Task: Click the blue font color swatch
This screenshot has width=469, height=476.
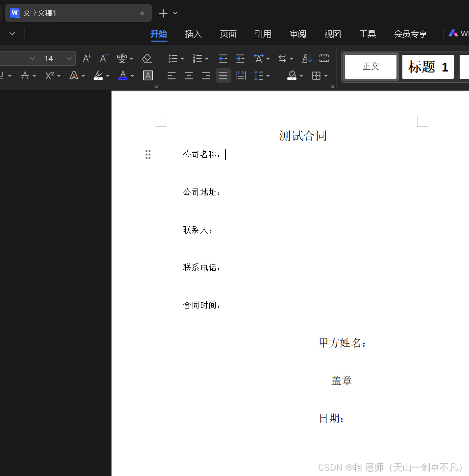Action: click(x=123, y=75)
